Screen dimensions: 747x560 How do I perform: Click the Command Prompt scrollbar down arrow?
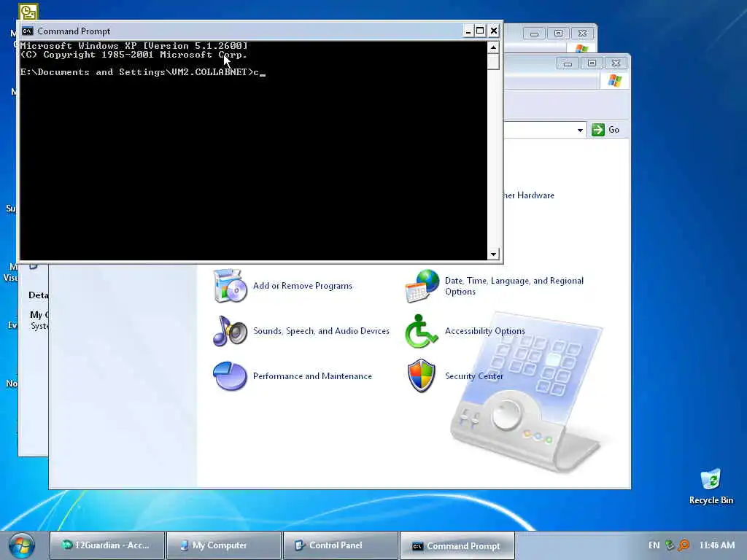(493, 254)
